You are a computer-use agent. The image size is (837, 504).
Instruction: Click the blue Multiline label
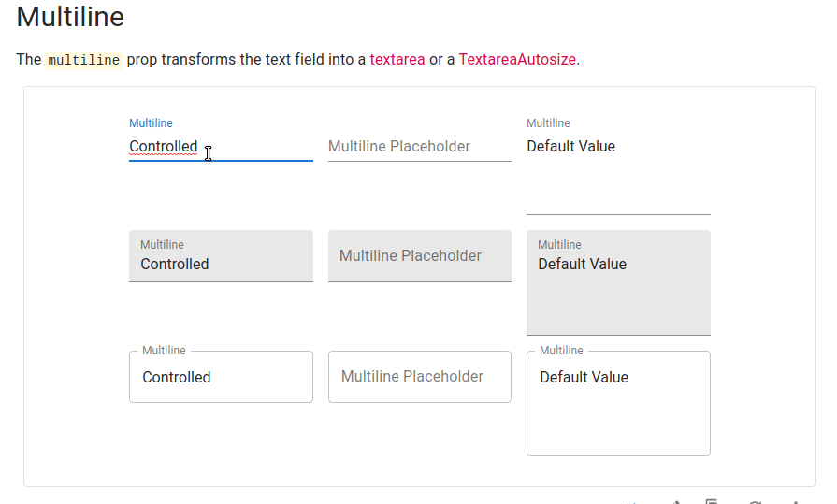(151, 122)
